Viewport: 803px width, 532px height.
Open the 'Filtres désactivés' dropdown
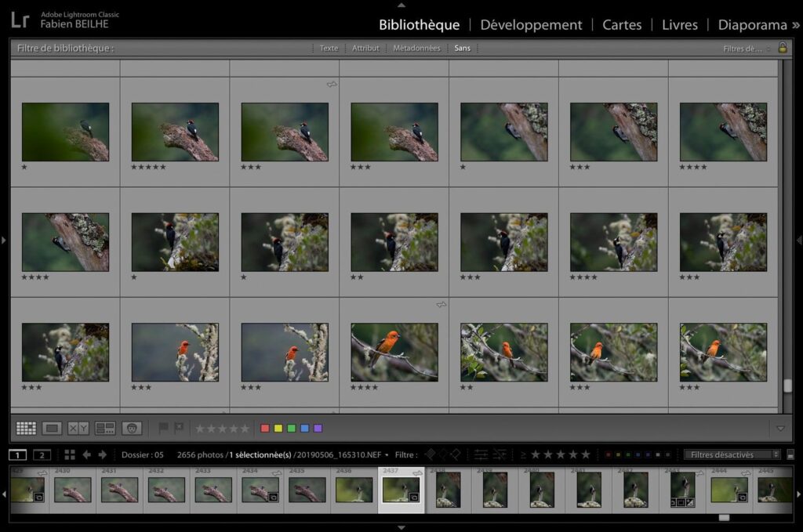[732, 454]
